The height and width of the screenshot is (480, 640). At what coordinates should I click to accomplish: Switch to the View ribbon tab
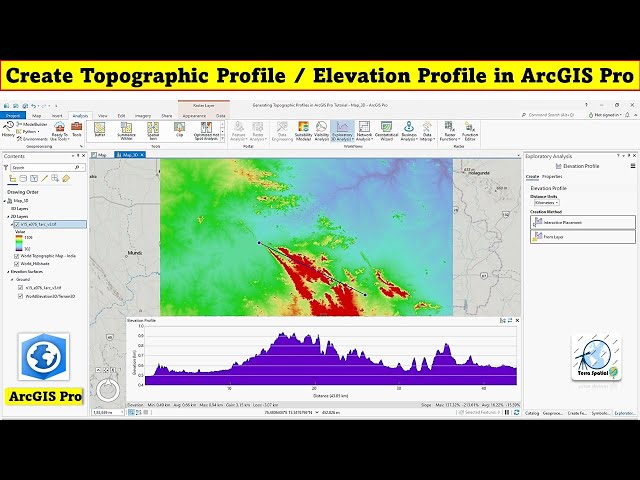(x=102, y=116)
